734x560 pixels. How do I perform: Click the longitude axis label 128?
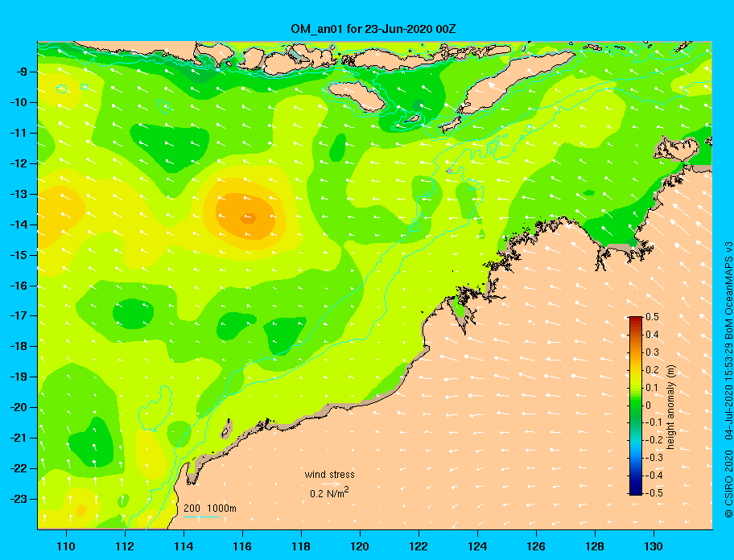point(595,546)
